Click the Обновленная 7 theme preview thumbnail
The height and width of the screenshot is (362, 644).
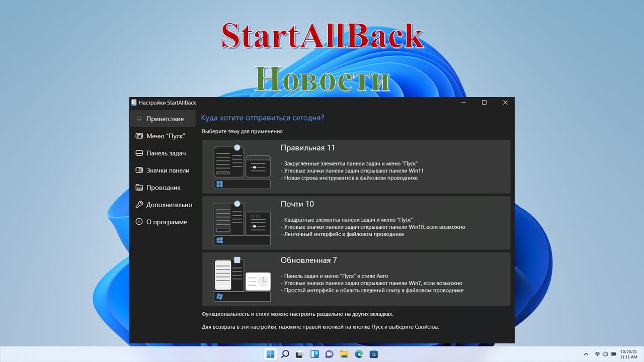pos(242,279)
